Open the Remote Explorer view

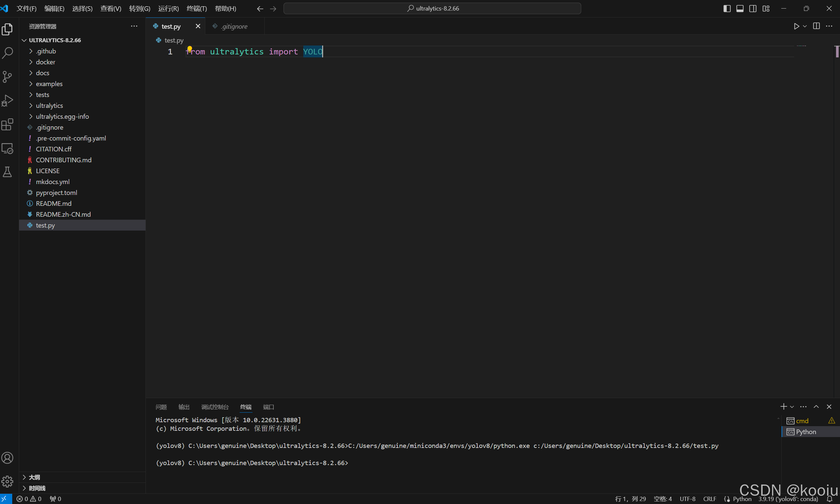pyautogui.click(x=8, y=149)
